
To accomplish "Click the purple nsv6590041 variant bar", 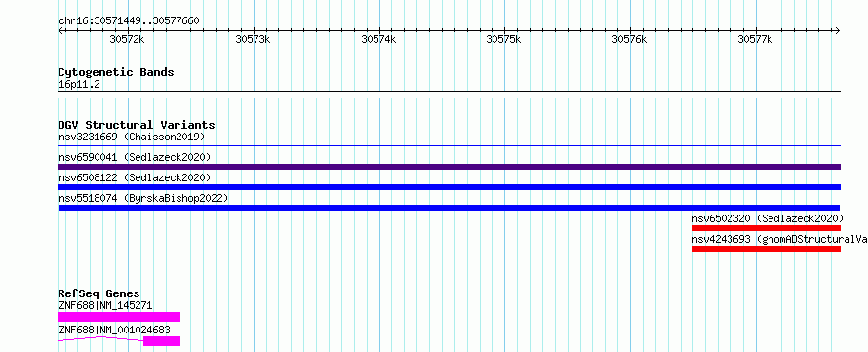I will pos(449,167).
